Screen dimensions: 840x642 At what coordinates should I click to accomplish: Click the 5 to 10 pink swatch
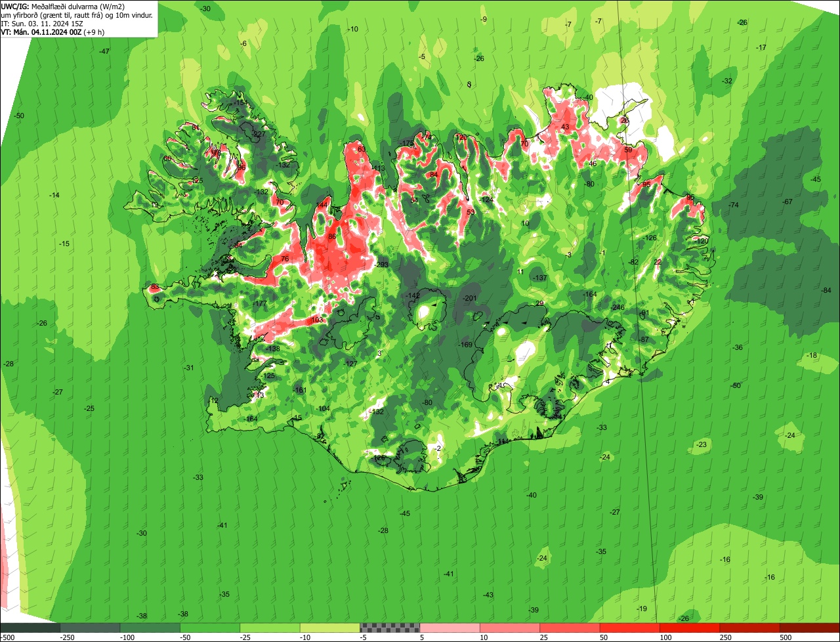pos(450,628)
